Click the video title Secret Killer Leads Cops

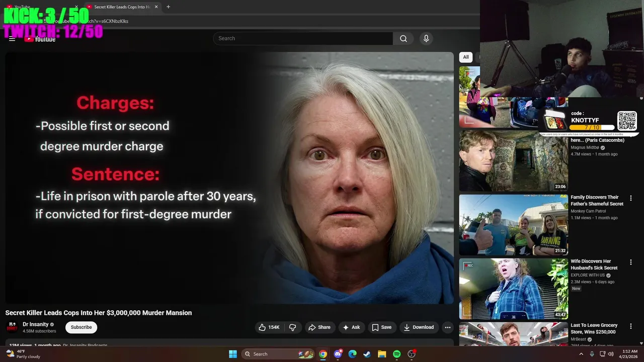pos(99,313)
